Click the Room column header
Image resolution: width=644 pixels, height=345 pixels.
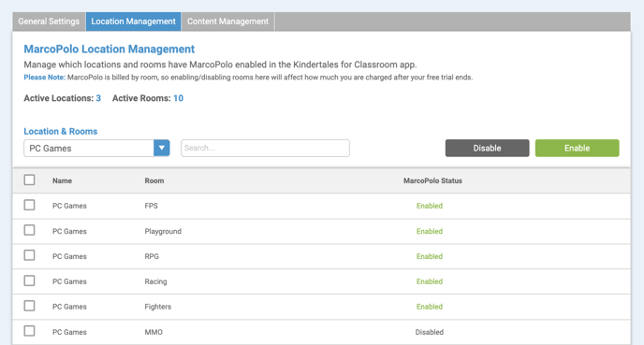154,180
